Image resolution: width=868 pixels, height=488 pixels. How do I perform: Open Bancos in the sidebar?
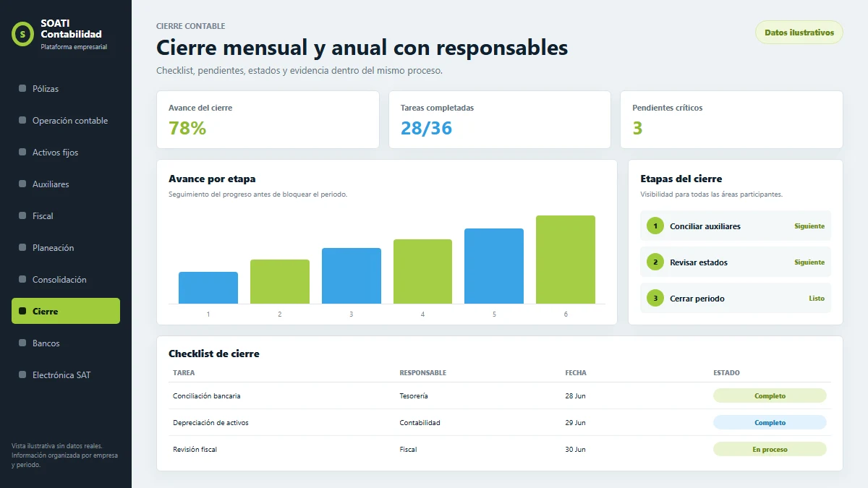pyautogui.click(x=66, y=343)
